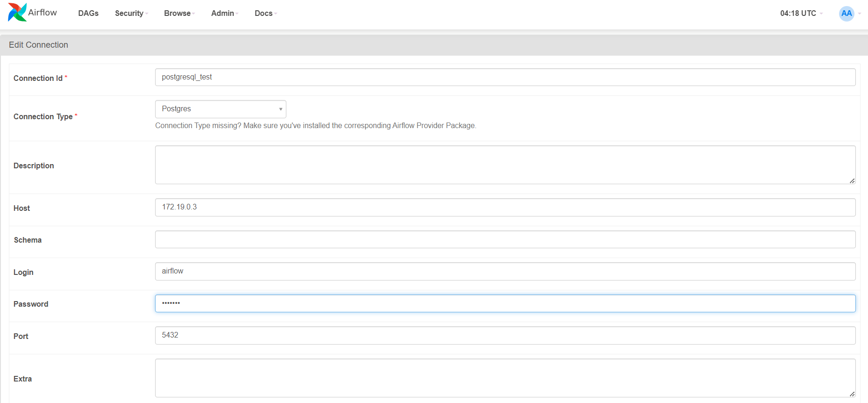
Task: Click the empty Schema field
Action: (505, 239)
